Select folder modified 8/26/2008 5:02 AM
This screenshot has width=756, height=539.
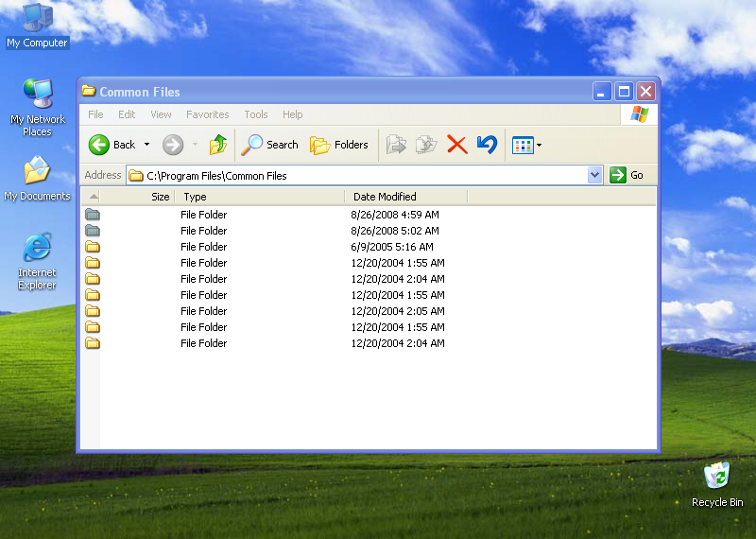[x=93, y=231]
